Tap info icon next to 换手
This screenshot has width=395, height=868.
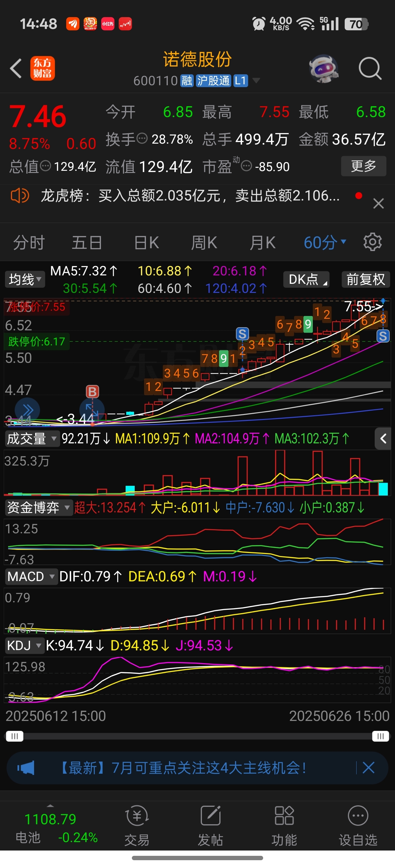click(x=142, y=139)
